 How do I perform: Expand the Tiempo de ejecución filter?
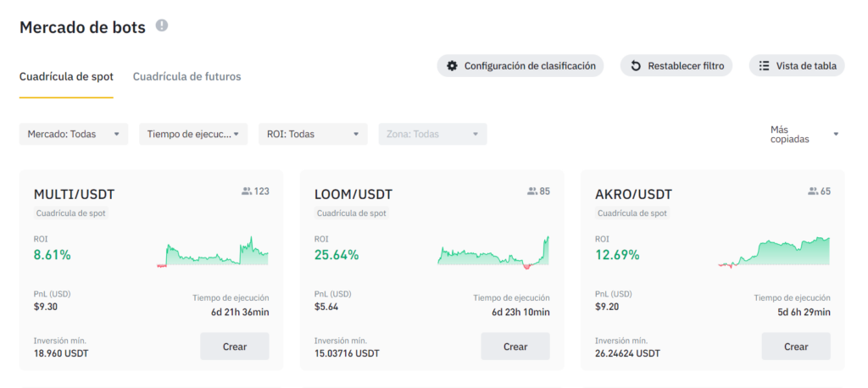pos(193,134)
